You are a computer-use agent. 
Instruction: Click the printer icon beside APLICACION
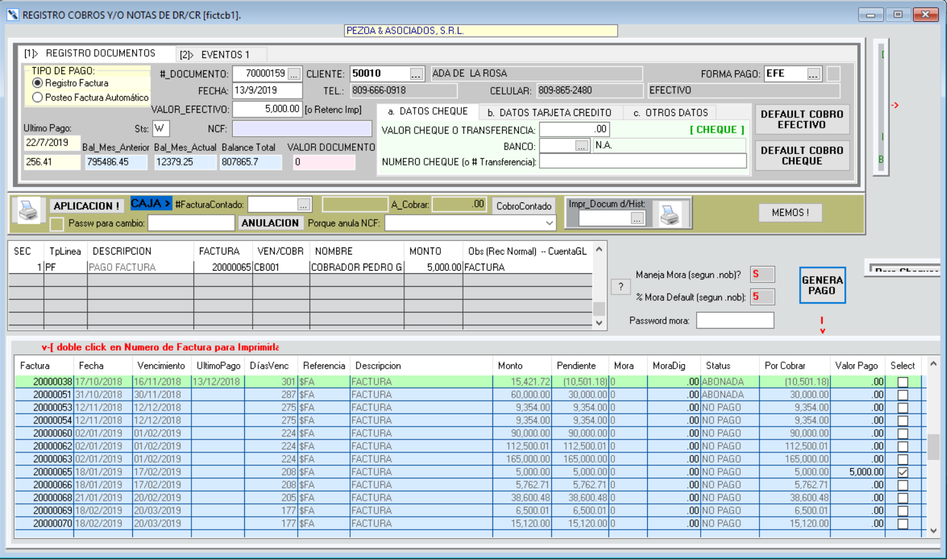click(28, 210)
